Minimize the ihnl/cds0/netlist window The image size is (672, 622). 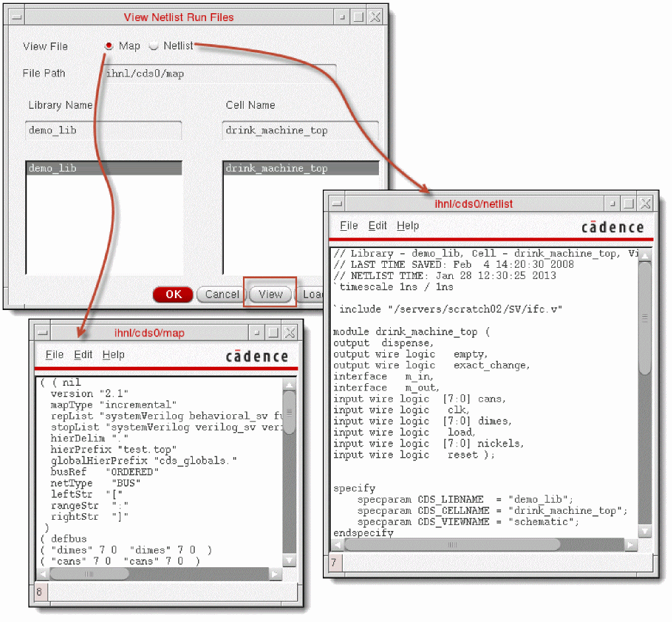point(612,203)
